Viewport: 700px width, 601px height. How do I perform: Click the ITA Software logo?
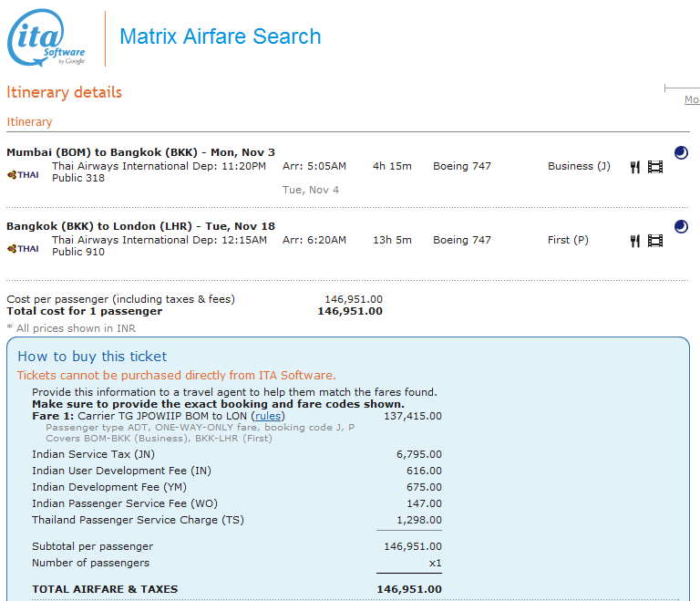[46, 39]
